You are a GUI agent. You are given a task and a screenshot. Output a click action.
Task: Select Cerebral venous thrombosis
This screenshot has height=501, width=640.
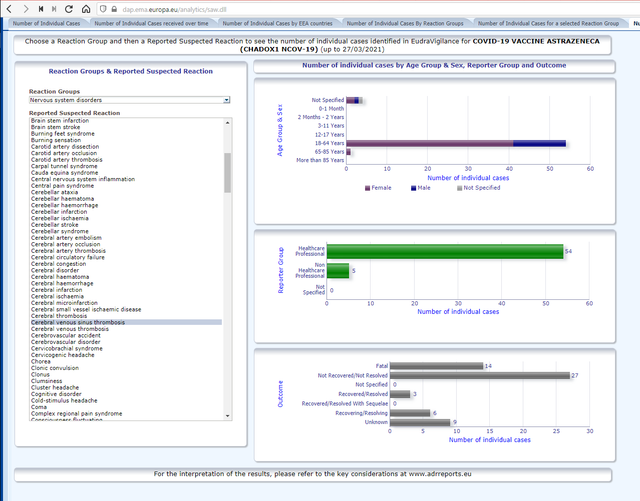point(70,329)
